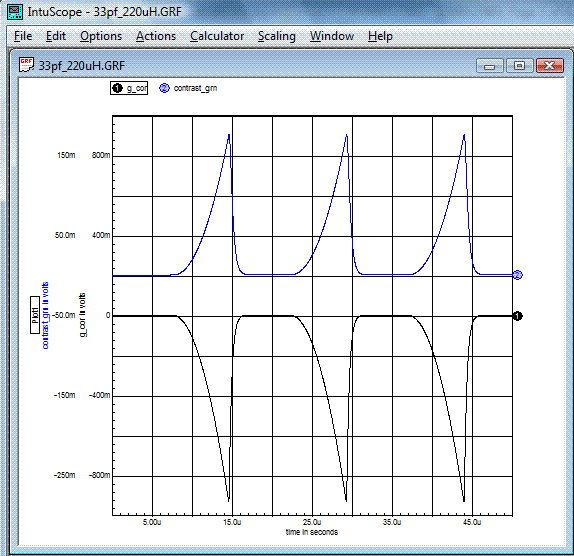Open the Window menu
This screenshot has height=556, width=574.
tap(332, 36)
